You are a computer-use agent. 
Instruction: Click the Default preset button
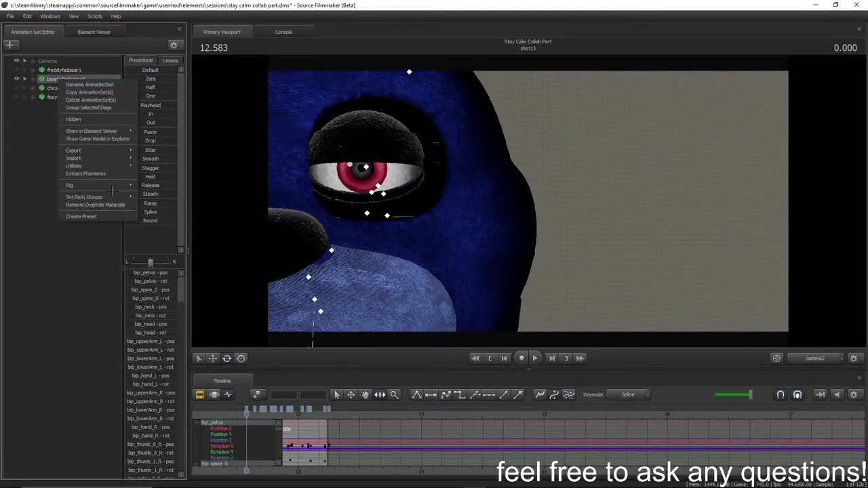coord(151,70)
